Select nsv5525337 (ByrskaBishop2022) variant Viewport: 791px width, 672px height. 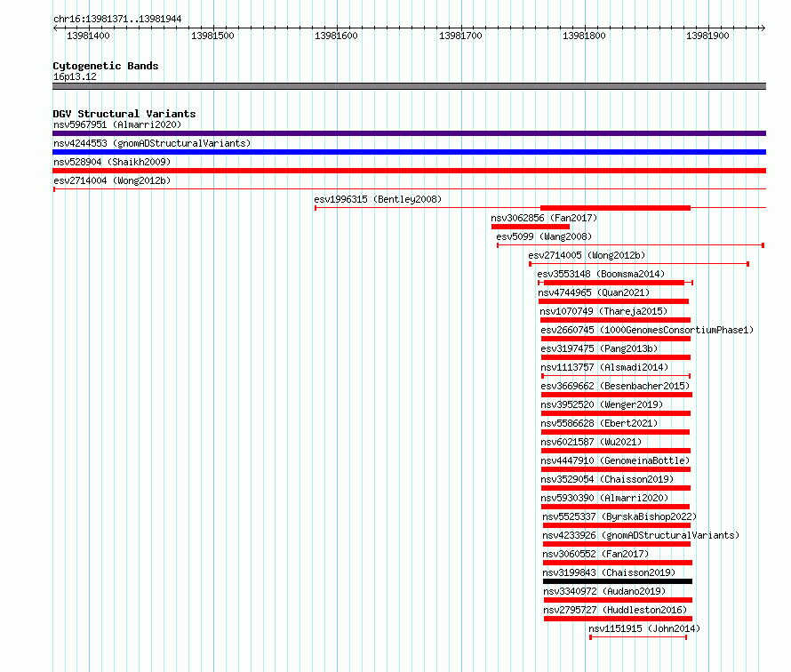coord(619,516)
